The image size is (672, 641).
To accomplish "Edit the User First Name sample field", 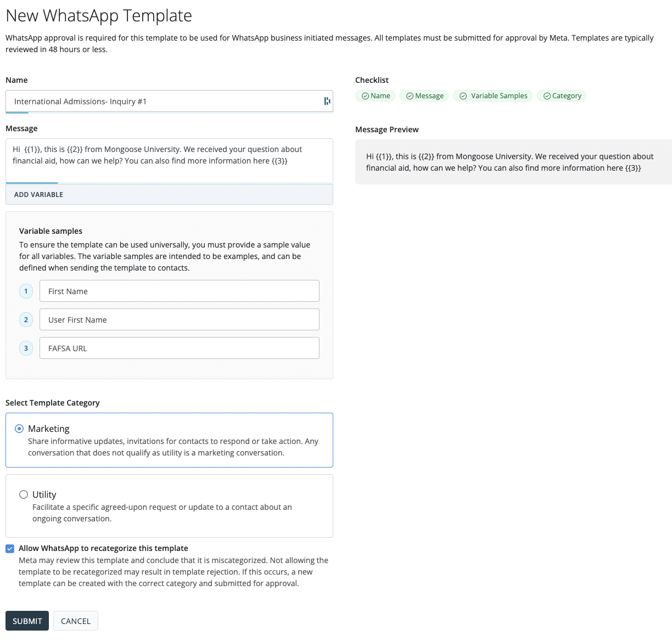I will [x=179, y=320].
